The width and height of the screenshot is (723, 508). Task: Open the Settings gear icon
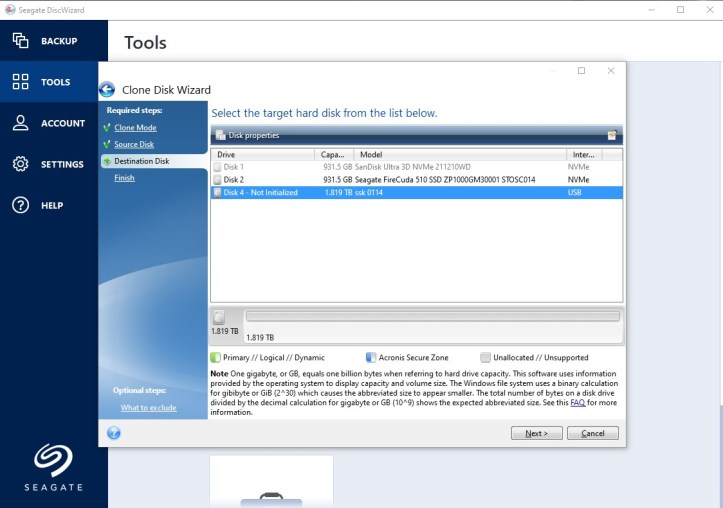point(20,164)
